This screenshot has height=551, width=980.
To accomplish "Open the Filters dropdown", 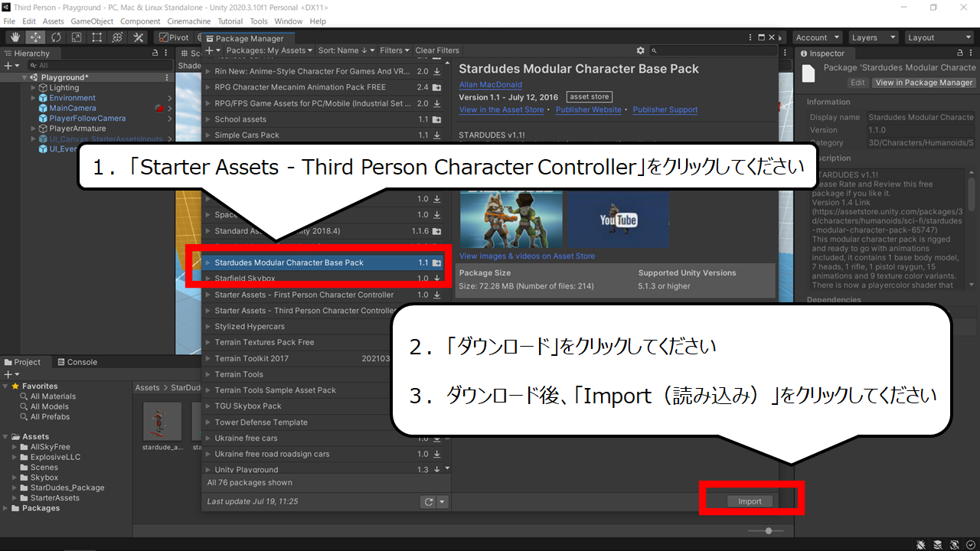I will (395, 51).
